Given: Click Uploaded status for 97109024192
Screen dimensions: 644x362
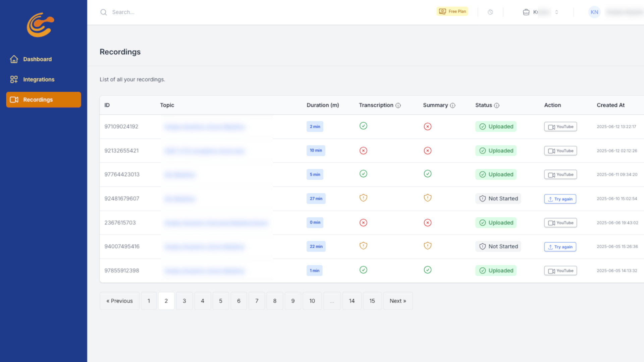Looking at the screenshot, I should pos(496,126).
